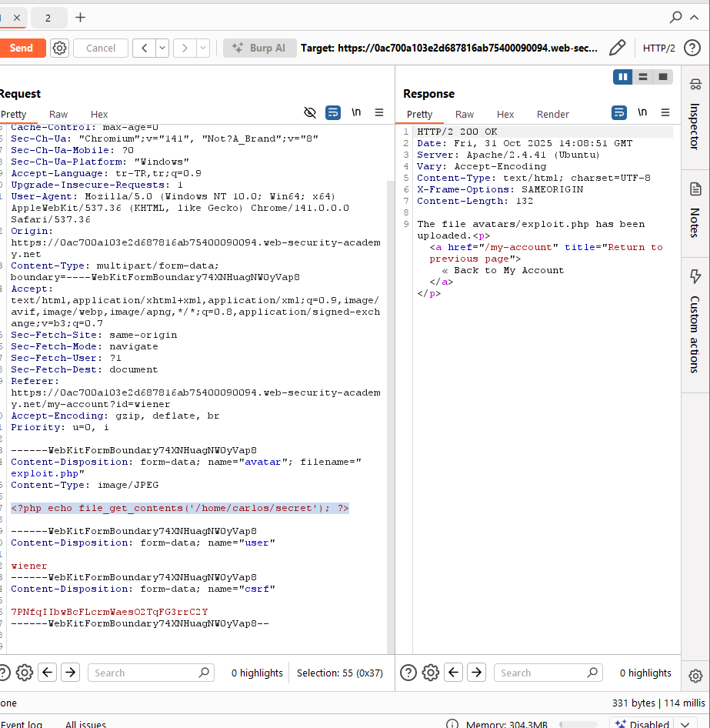Select Request Pretty view tab

pyautogui.click(x=13, y=114)
